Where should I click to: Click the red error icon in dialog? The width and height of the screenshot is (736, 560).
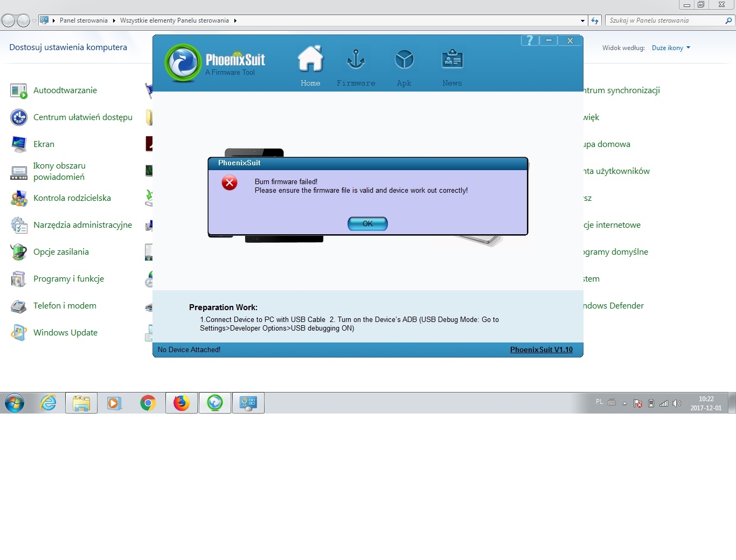click(230, 183)
